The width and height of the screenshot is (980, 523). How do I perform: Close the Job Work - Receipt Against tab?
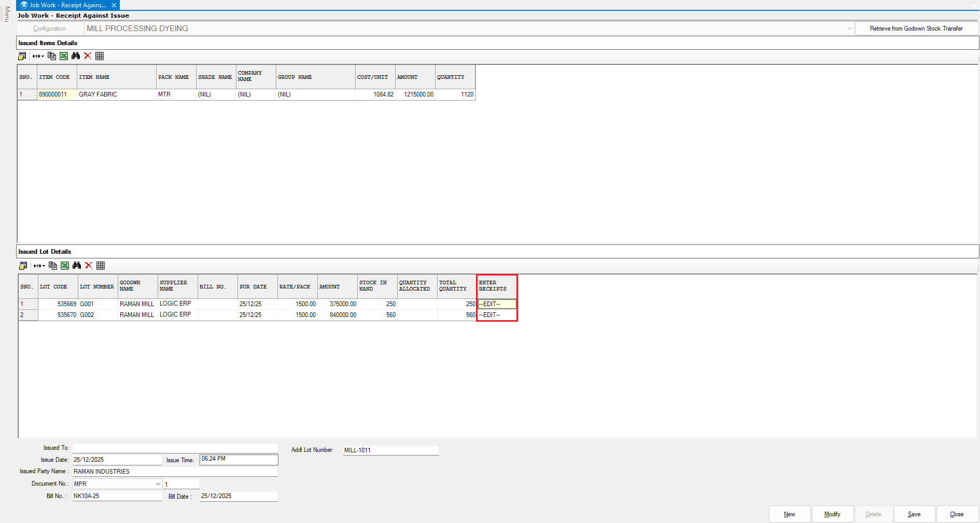pos(114,5)
